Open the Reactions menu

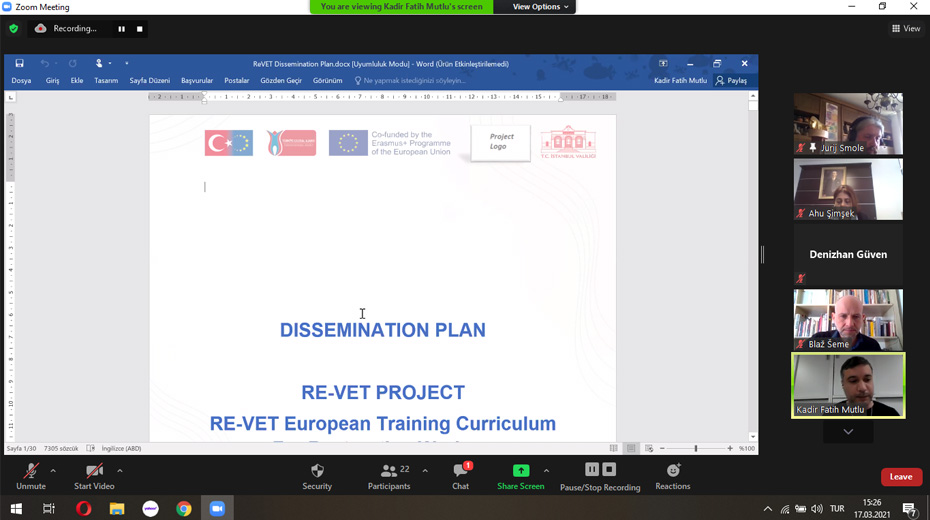672,471
